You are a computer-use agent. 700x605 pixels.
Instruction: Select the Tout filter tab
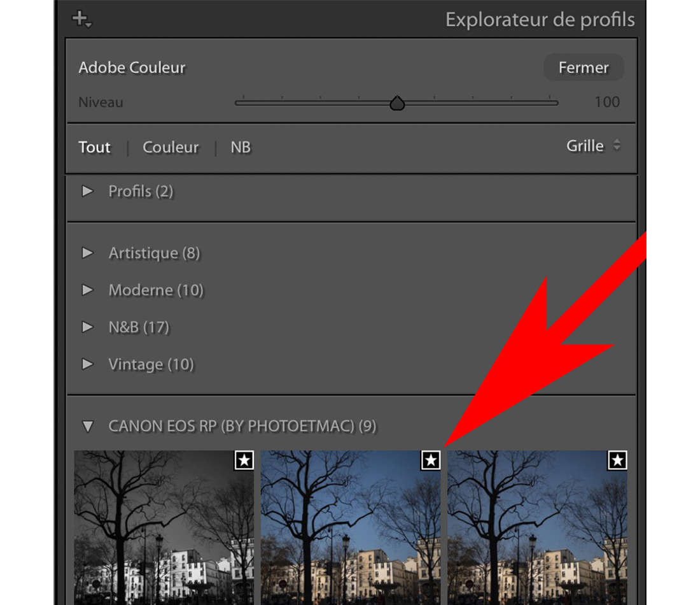pyautogui.click(x=95, y=147)
